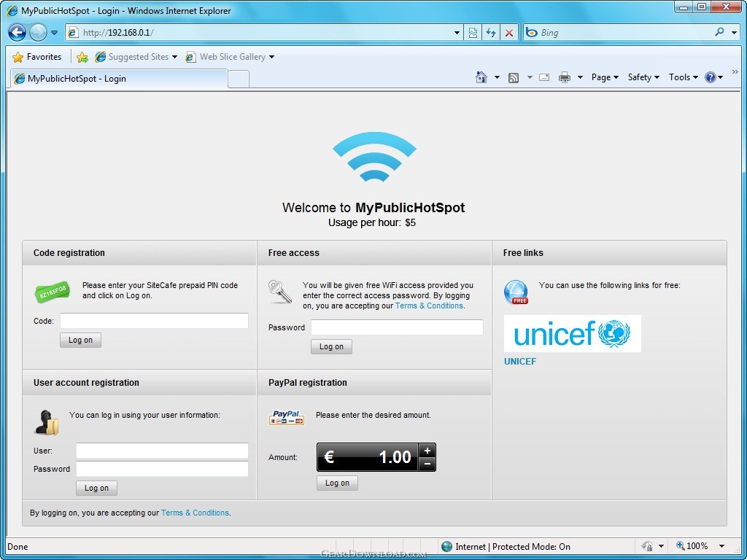The image size is (747, 560).
Task: Click the PayPal logo icon
Action: pyautogui.click(x=287, y=418)
